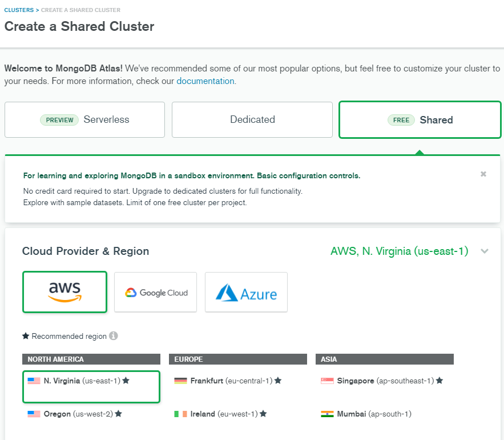This screenshot has height=440, width=504.
Task: Click the Singapore flag icon
Action: point(327,381)
